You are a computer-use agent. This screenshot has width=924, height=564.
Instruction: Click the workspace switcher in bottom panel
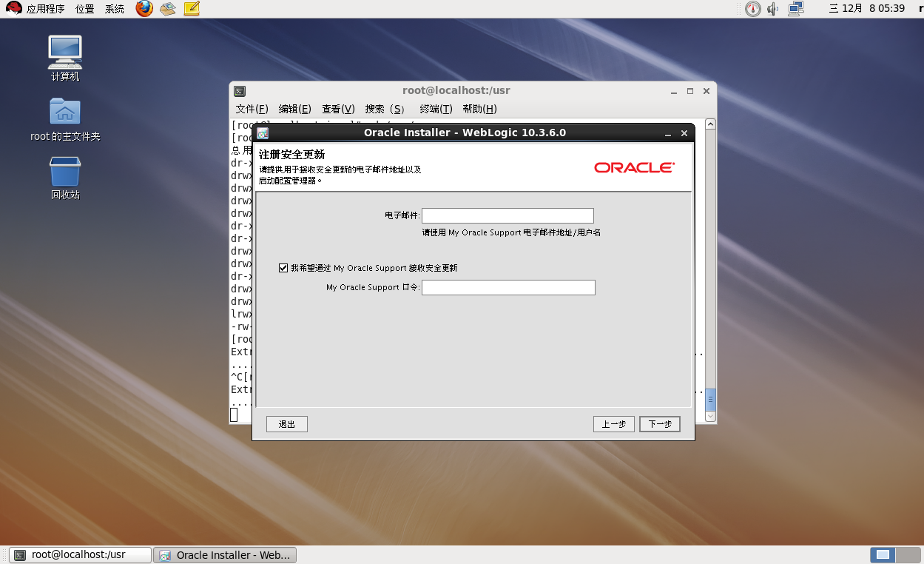894,554
